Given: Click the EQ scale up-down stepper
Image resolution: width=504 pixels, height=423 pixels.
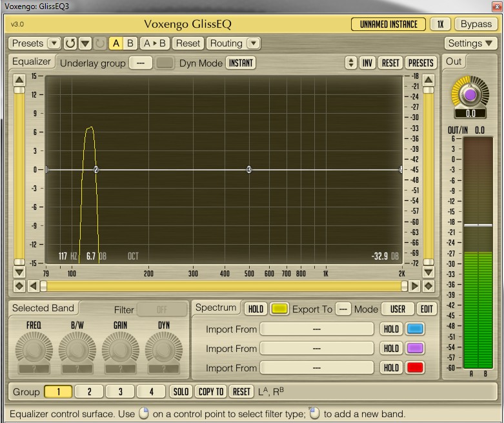Looking at the screenshot, I should (351, 63).
